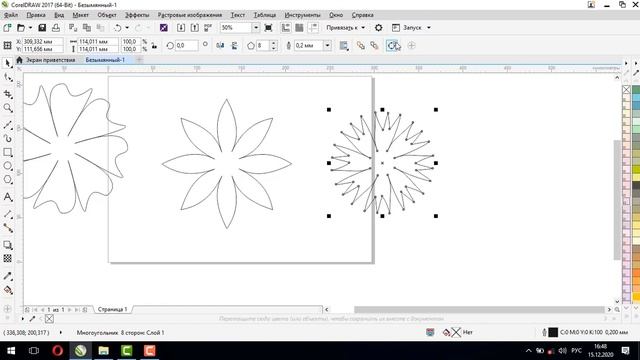The image size is (640, 360).
Task: Click the rotation angle input field
Action: [x=187, y=46]
